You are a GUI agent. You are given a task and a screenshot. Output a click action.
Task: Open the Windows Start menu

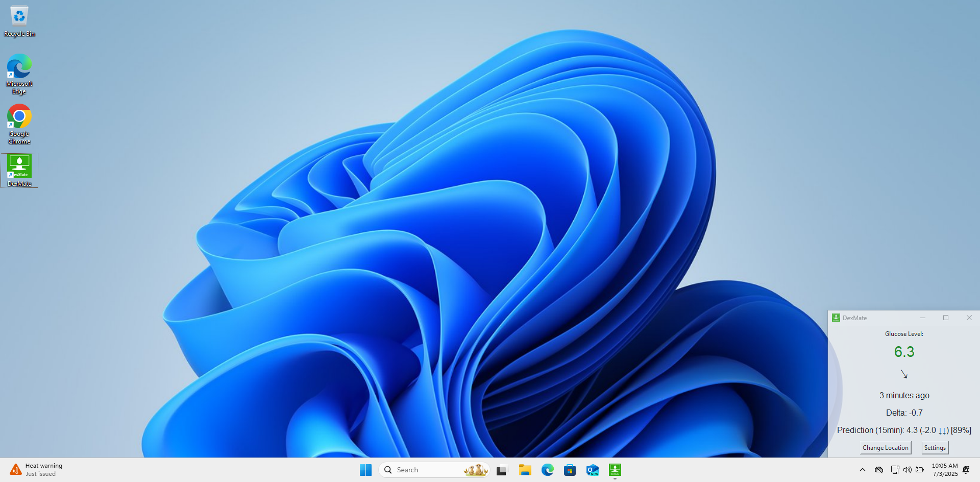click(x=365, y=470)
